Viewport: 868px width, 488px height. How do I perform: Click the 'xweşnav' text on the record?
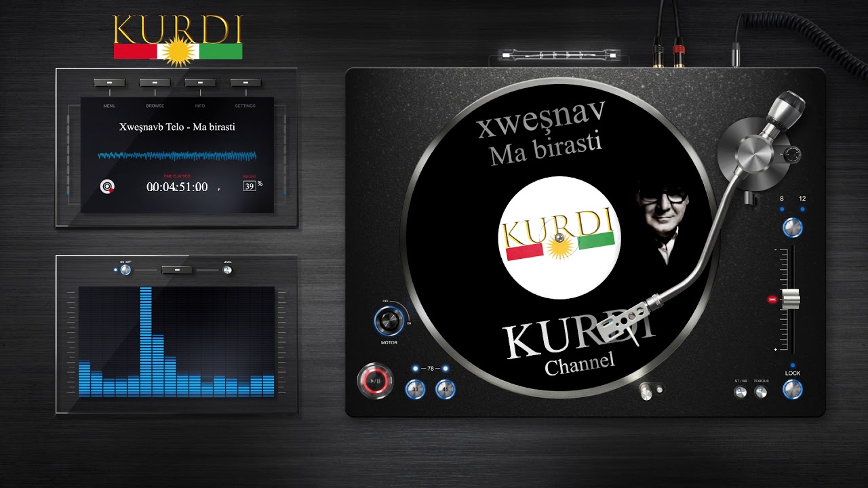pyautogui.click(x=540, y=119)
